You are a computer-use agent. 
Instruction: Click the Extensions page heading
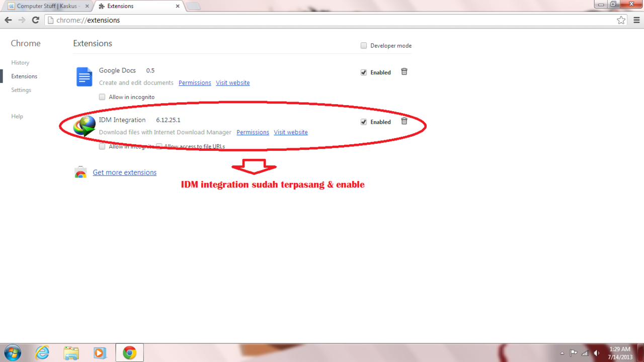tap(93, 43)
